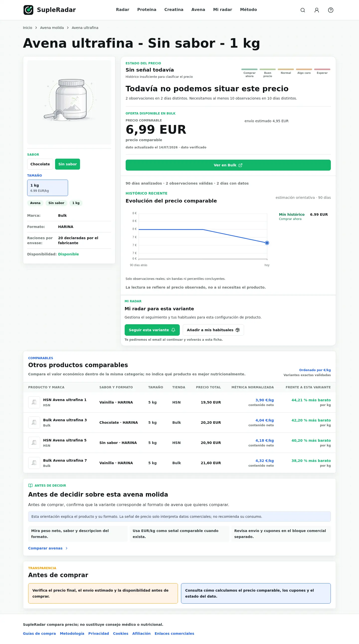Image resolution: width=359 pixels, height=644 pixels.
Task: Open Privacidad footer link
Action: [99, 634]
